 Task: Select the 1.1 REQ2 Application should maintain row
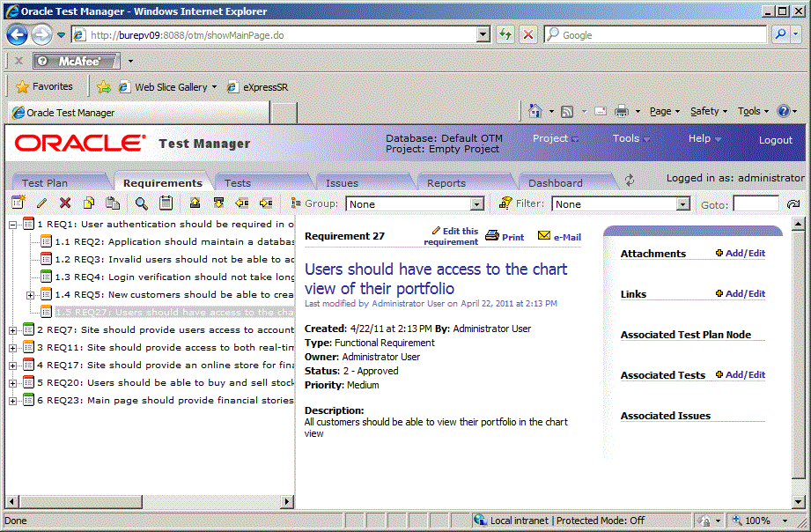175,241
